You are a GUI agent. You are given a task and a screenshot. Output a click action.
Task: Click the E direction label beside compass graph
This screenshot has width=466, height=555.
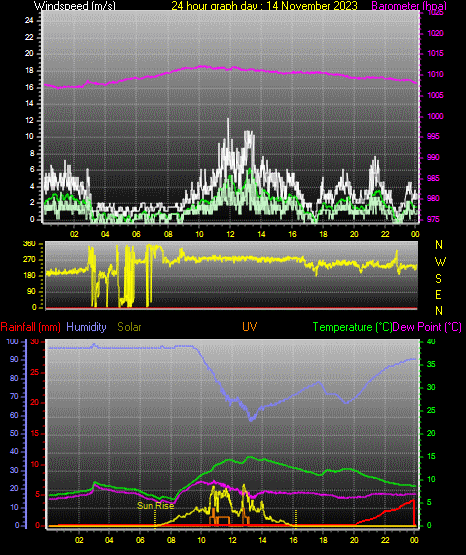tap(438, 294)
